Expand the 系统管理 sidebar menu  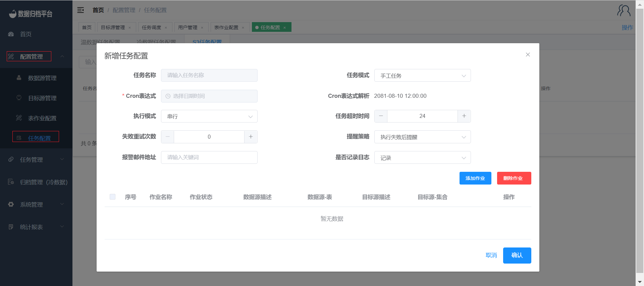(x=62, y=204)
